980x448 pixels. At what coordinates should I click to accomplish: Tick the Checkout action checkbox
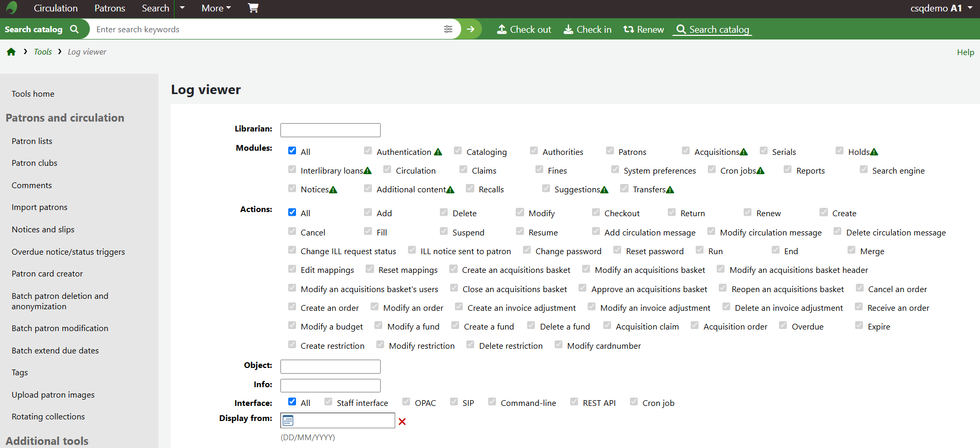(596, 212)
